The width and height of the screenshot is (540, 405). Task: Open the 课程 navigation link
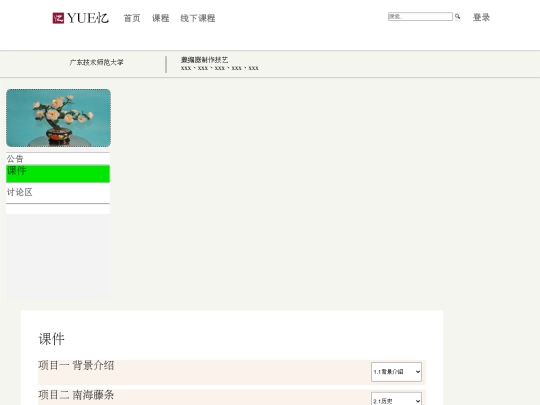point(161,18)
